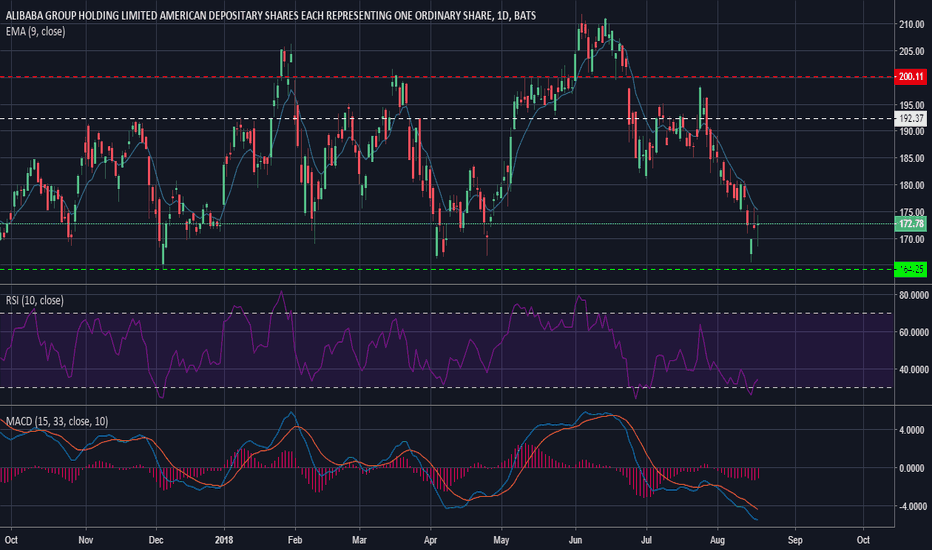Viewport: 932px width, 550px height.
Task: Click the red 200.11 price label
Action: tap(911, 77)
